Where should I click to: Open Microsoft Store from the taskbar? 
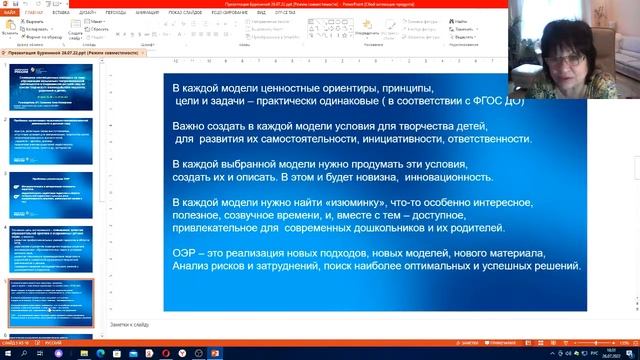point(117,353)
